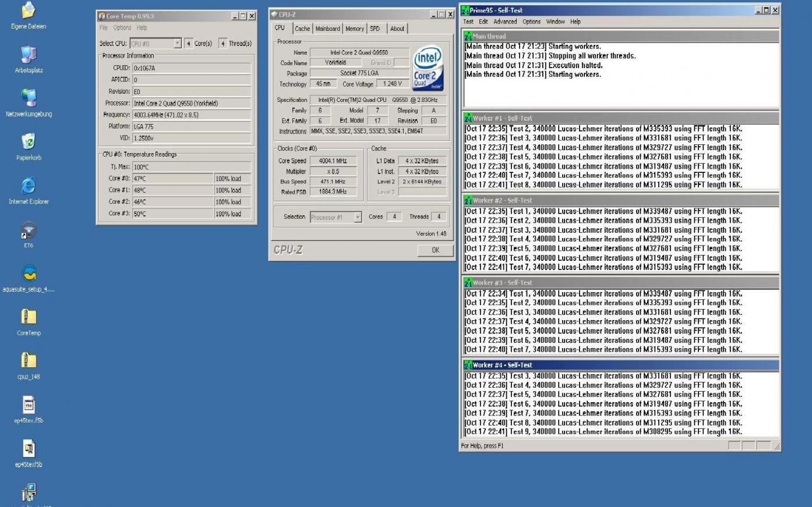This screenshot has height=507, width=812.
Task: Switch to the SPD tab in CPU-Z
Action: coord(375,29)
